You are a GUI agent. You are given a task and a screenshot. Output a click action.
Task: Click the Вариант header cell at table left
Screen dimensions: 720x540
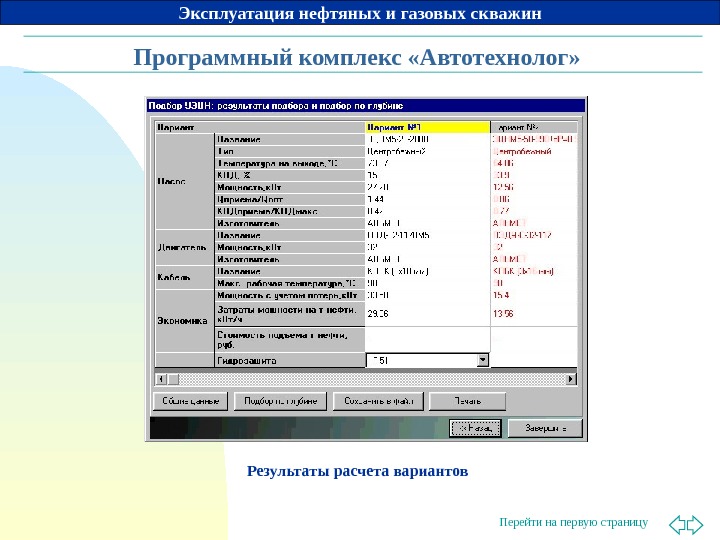tap(260, 127)
